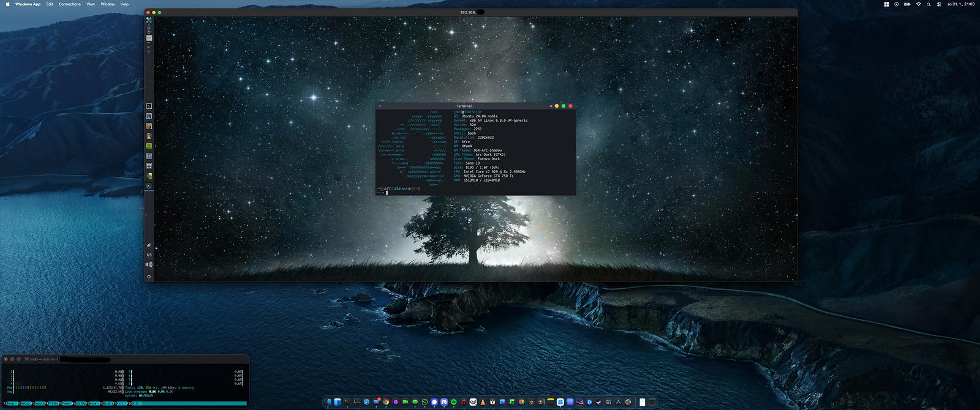
Task: Launch VLC from the Xfce side panel
Action: [x=149, y=136]
